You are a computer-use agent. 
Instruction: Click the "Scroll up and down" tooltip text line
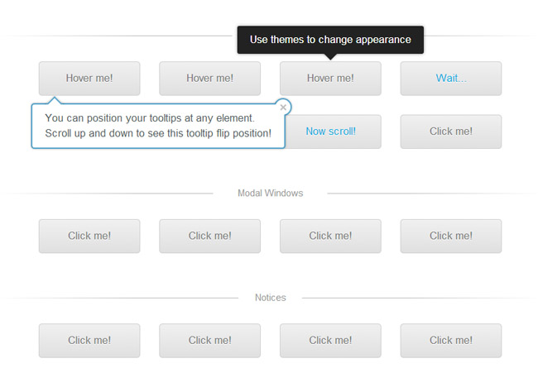158,133
